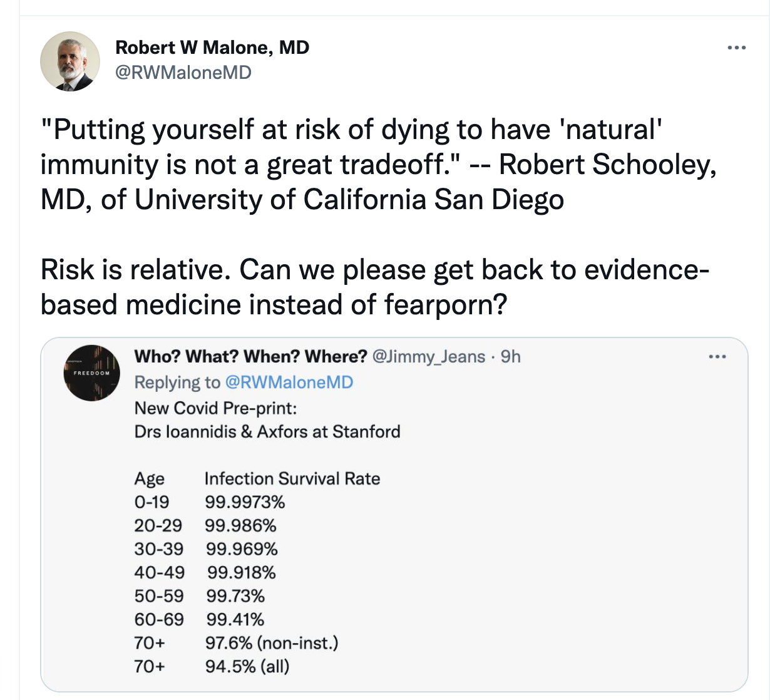Click the 70+ row showing 94.5% (all)
Screen dimensions: 770x700
212,666
